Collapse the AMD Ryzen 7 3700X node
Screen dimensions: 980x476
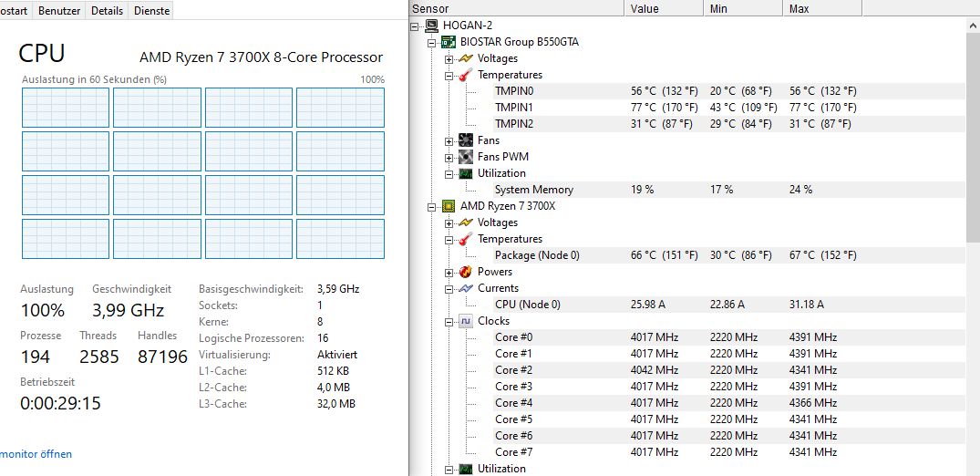pyautogui.click(x=431, y=206)
